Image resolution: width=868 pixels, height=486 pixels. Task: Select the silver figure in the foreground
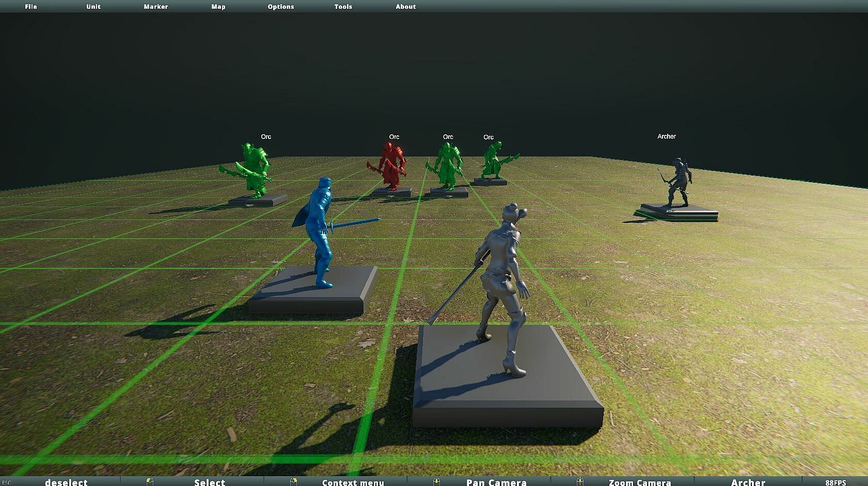click(502, 289)
